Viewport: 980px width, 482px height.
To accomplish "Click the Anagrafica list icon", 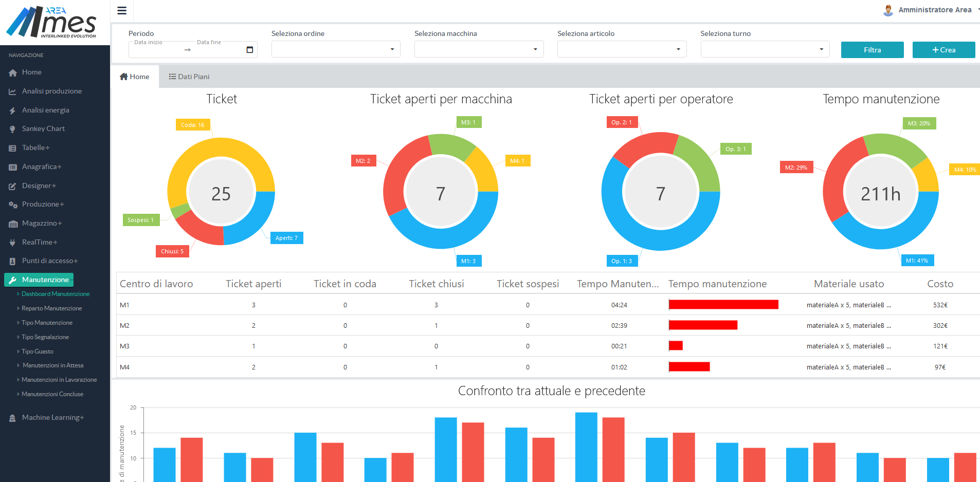I will pyautogui.click(x=13, y=167).
